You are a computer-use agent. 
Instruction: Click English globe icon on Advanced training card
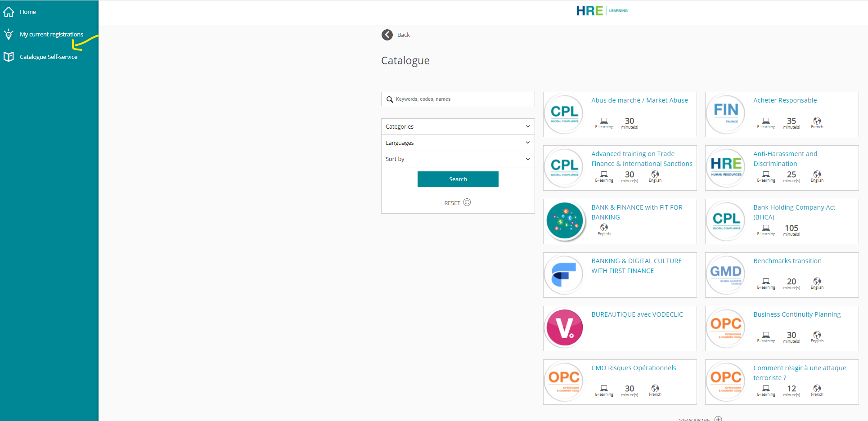(x=655, y=174)
